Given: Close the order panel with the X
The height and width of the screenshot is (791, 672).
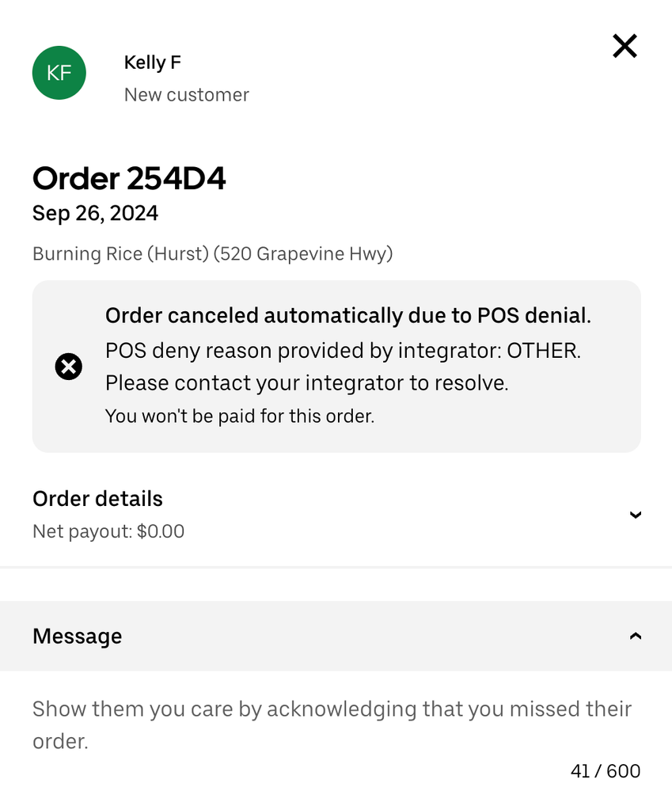Looking at the screenshot, I should [625, 47].
